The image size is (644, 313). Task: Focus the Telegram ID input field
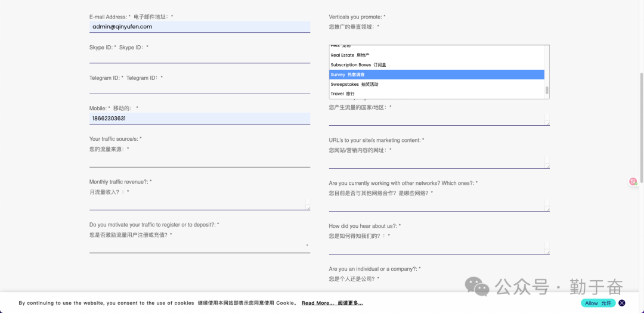pyautogui.click(x=200, y=88)
